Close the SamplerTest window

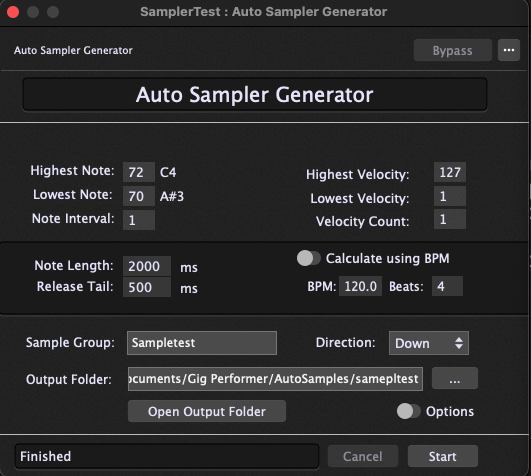pyautogui.click(x=13, y=12)
